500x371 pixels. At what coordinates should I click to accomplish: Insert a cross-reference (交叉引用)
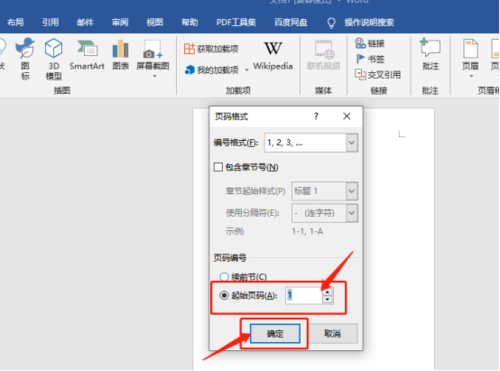pyautogui.click(x=378, y=74)
